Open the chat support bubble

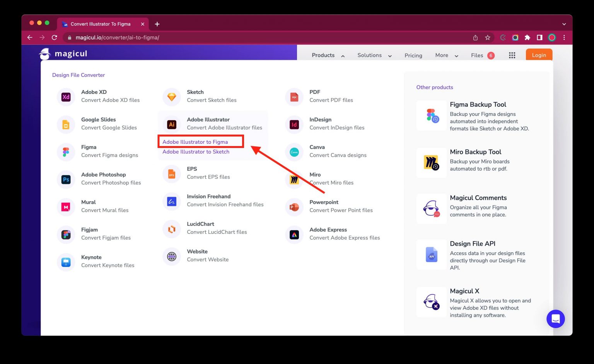tap(556, 319)
